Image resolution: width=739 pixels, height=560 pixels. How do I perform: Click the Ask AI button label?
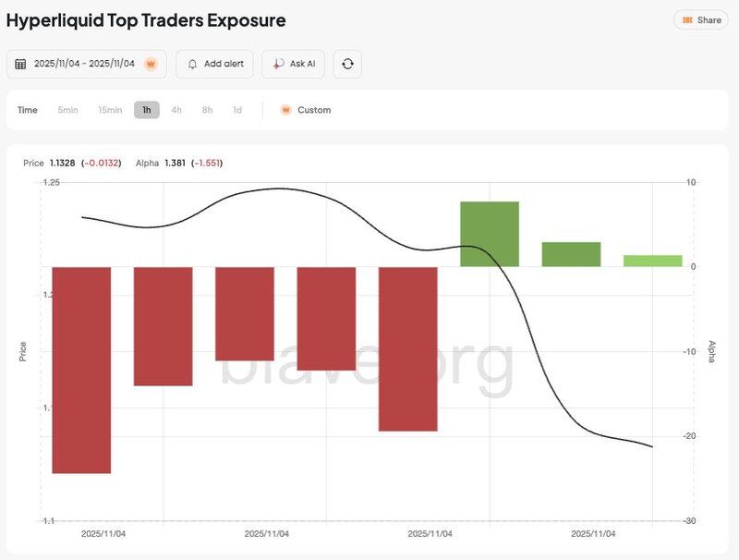pos(302,64)
